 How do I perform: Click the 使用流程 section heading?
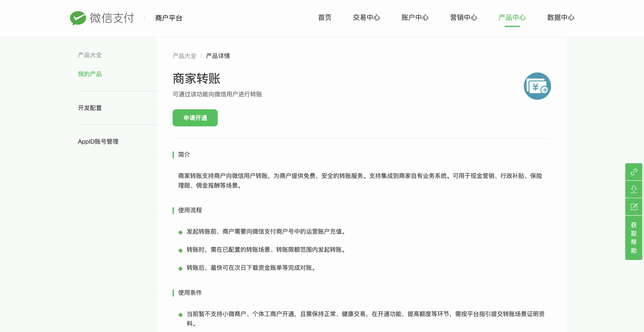coord(190,210)
